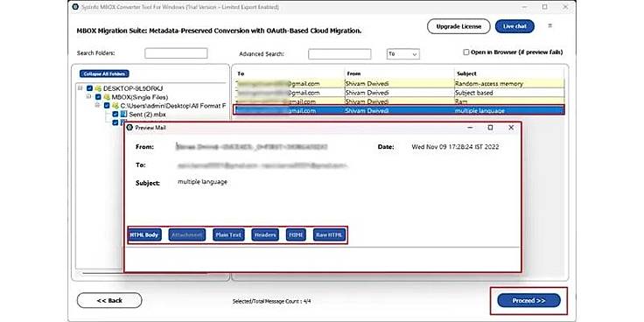
Task: Switch to the Headers view
Action: click(x=265, y=234)
